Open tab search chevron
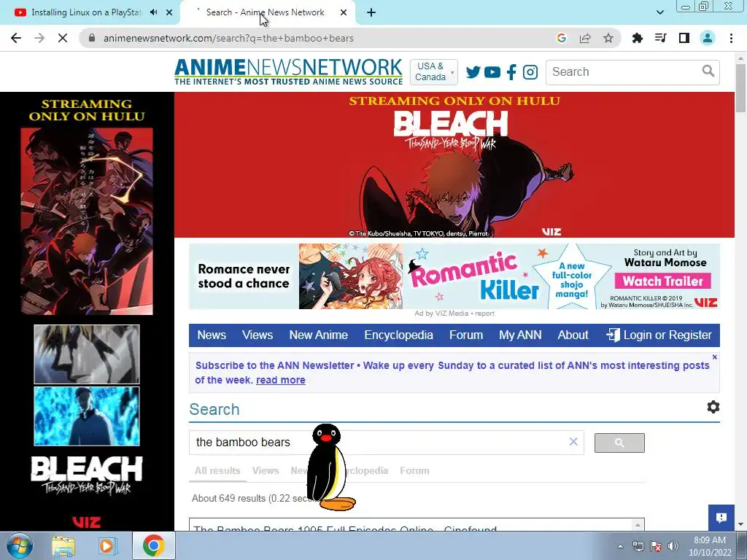Screen dimensions: 747x560 pyautogui.click(x=659, y=12)
